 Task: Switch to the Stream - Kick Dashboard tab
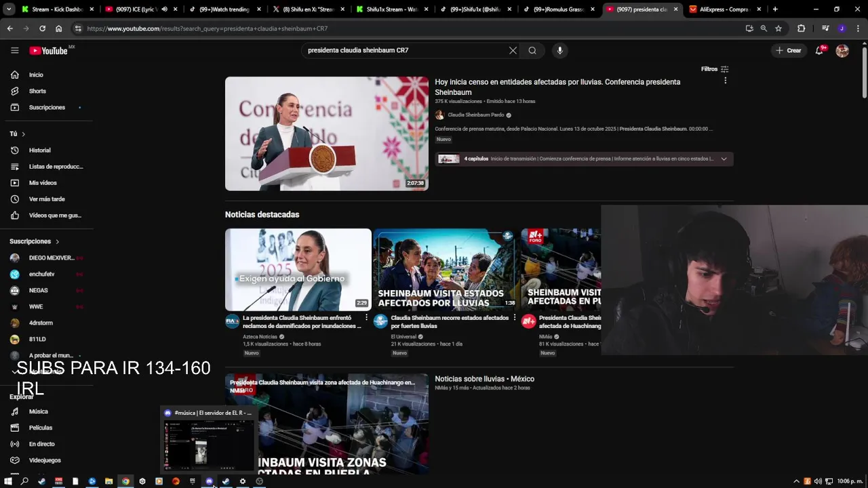(x=56, y=9)
